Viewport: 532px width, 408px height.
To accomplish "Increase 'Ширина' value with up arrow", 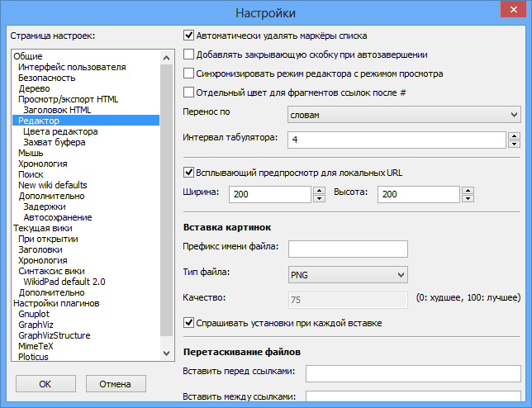I will pyautogui.click(x=319, y=190).
